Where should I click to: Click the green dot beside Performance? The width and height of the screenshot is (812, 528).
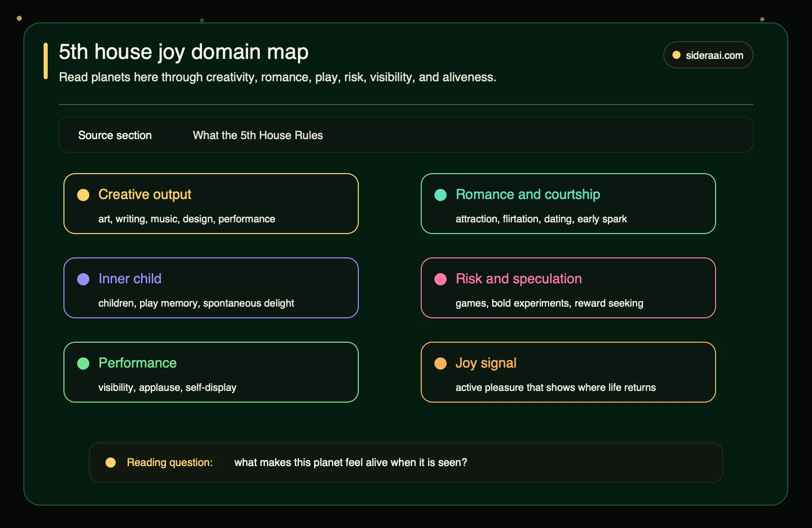click(83, 364)
